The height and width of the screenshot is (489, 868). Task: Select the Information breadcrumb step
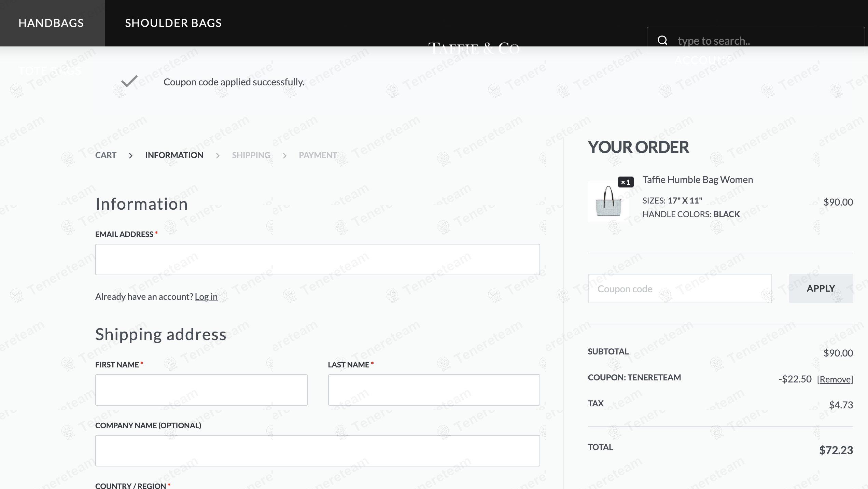174,155
